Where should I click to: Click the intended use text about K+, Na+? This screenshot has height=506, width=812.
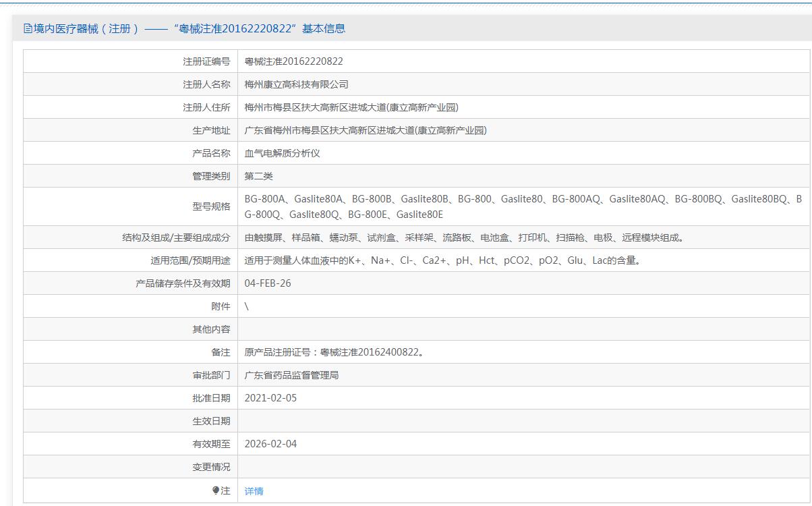pos(442,260)
